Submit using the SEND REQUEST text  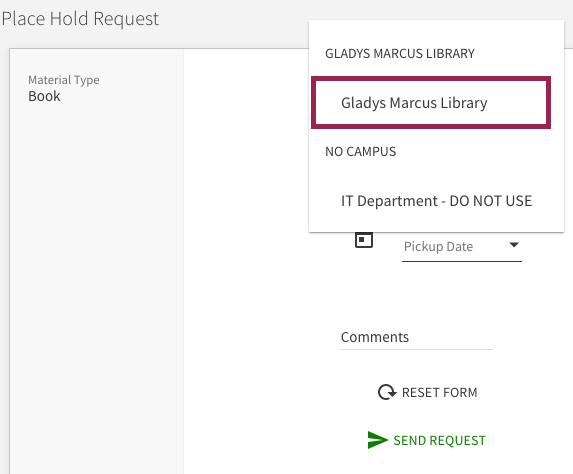tap(440, 440)
